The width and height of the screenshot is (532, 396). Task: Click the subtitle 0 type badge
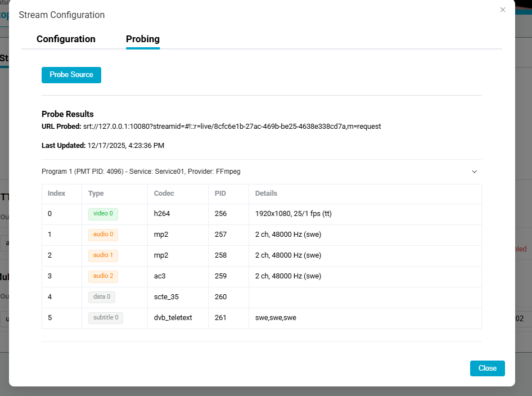(105, 318)
